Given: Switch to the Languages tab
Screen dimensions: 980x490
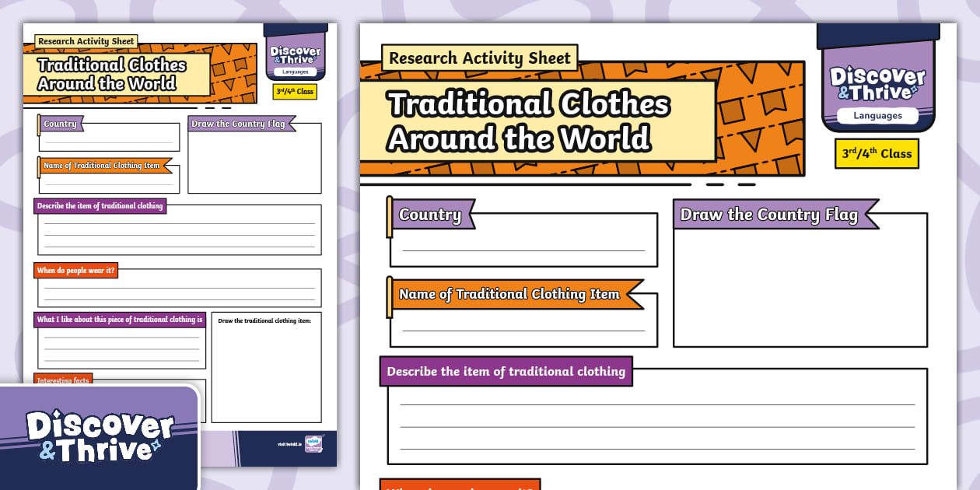Looking at the screenshot, I should (x=877, y=115).
